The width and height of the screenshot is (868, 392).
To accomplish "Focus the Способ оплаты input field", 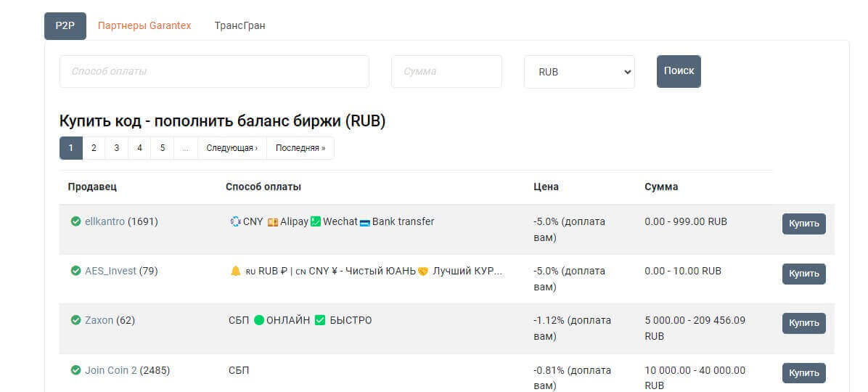I will pyautogui.click(x=214, y=72).
